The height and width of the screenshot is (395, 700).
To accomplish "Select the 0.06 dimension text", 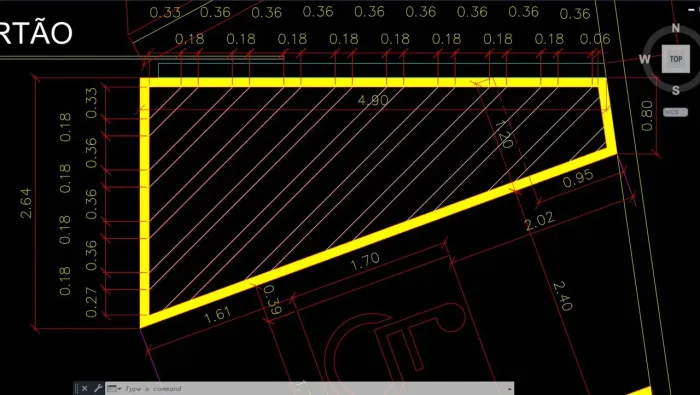I will (595, 39).
